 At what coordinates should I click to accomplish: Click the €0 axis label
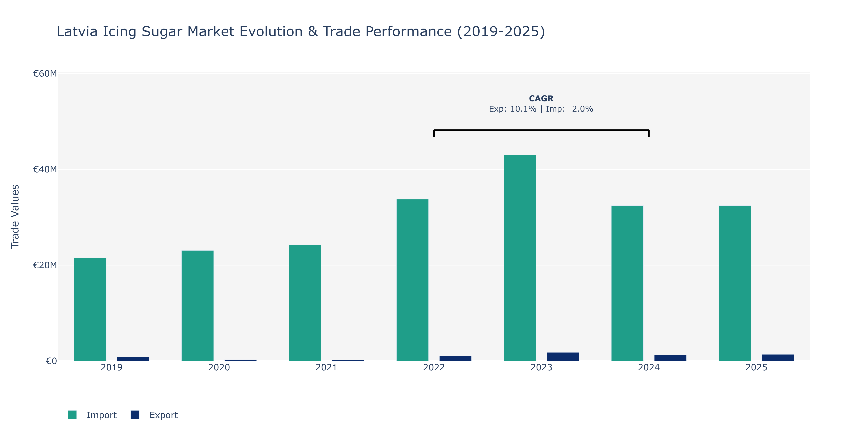pyautogui.click(x=51, y=361)
